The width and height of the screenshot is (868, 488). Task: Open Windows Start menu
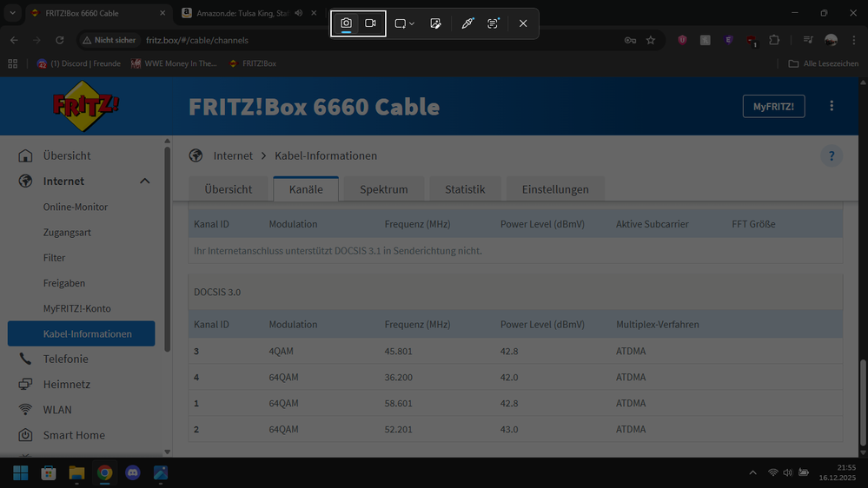point(21,473)
